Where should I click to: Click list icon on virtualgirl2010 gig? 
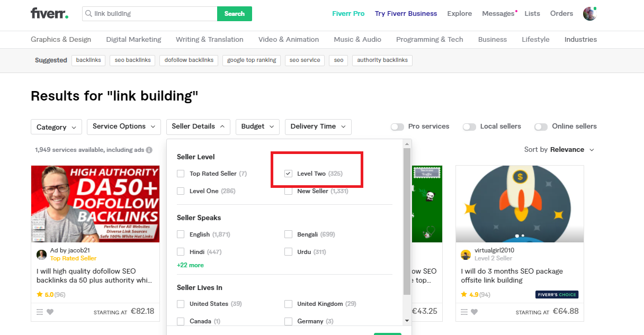click(464, 312)
